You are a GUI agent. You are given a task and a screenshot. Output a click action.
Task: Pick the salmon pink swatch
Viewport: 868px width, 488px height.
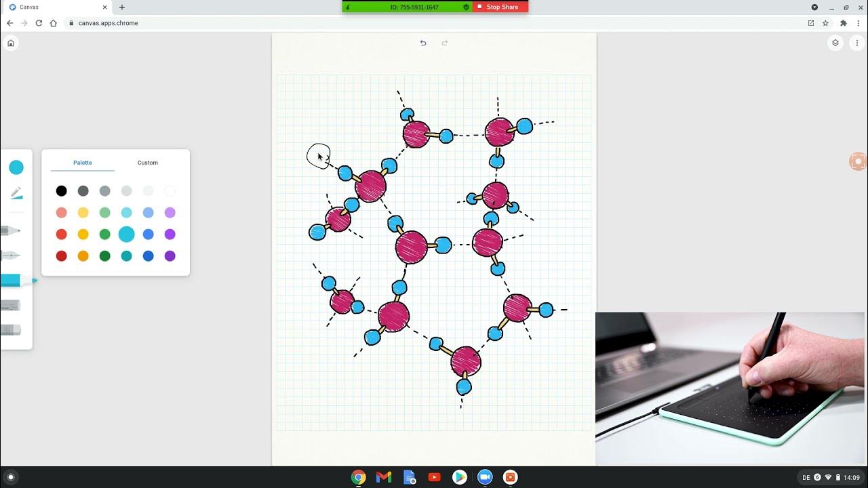point(62,213)
